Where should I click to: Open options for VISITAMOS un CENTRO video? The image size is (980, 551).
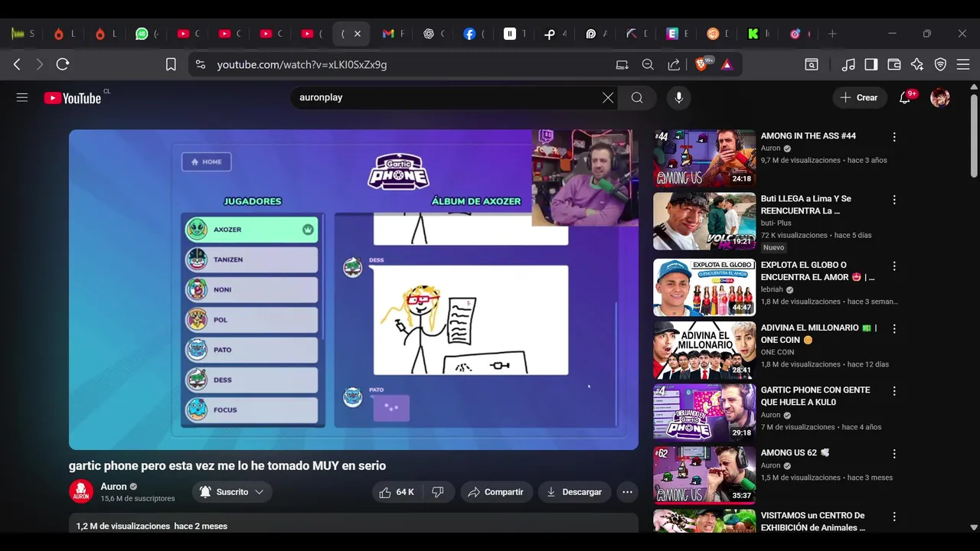click(893, 517)
